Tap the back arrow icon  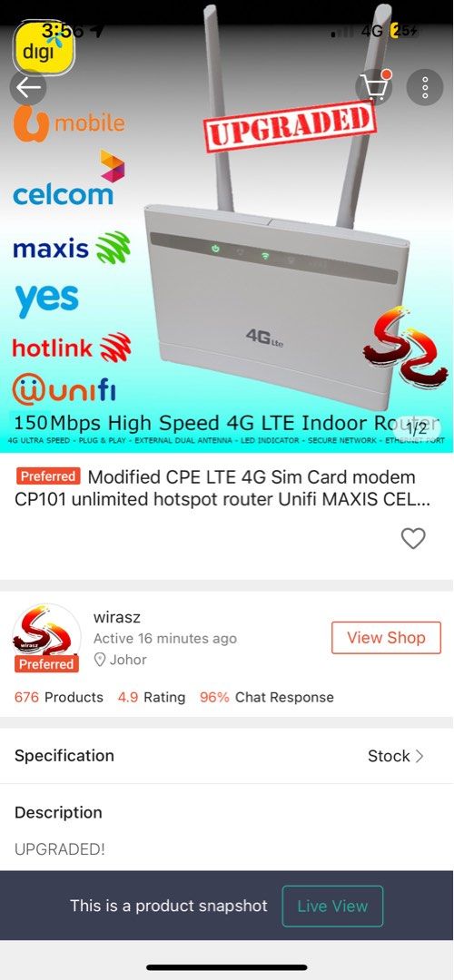[x=28, y=87]
